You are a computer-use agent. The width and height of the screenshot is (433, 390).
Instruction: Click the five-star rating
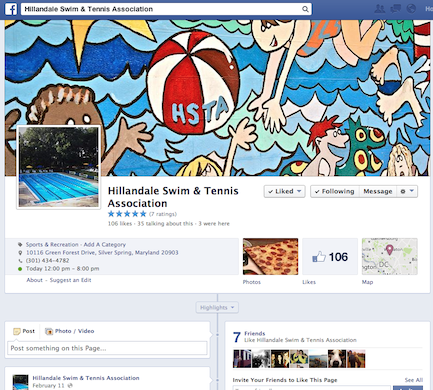(127, 214)
